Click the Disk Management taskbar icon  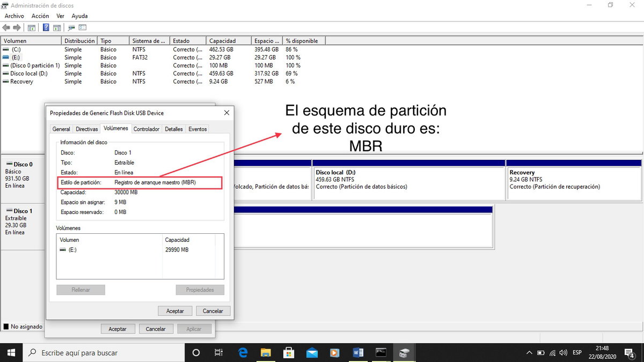click(x=404, y=352)
